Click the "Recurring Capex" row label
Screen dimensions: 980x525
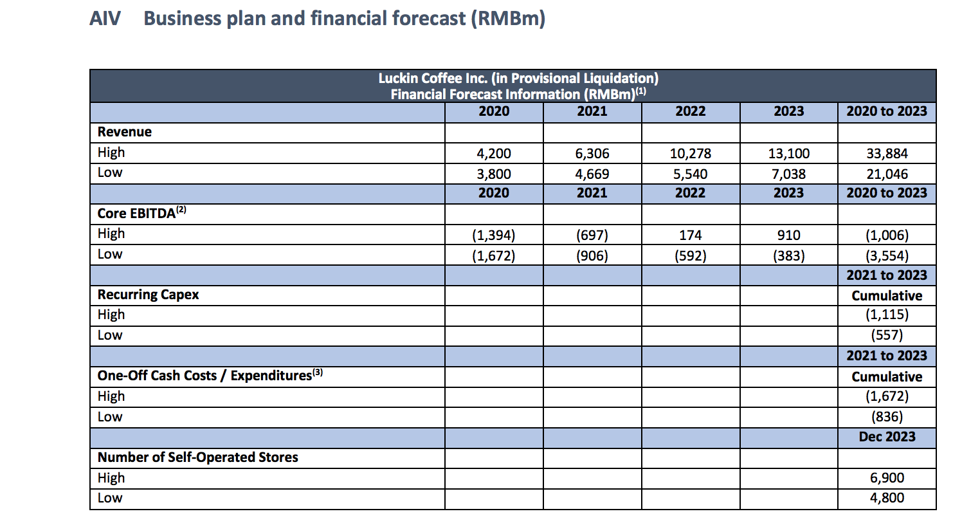pyautogui.click(x=149, y=295)
